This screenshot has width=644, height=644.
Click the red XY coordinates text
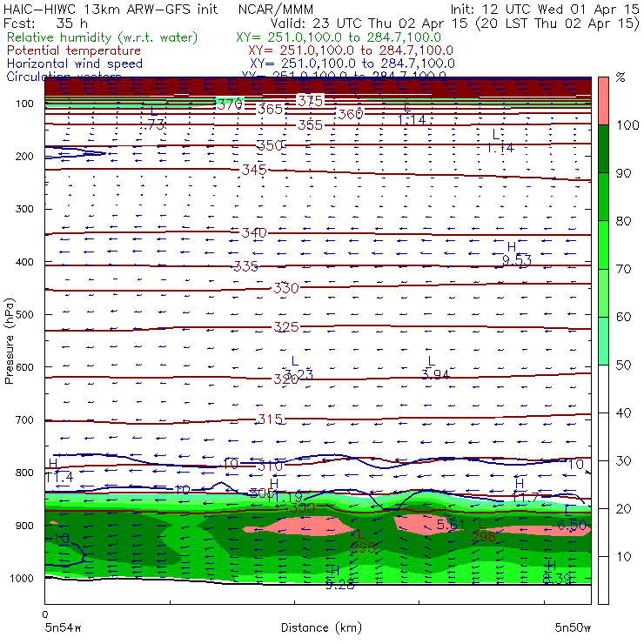coord(351,50)
